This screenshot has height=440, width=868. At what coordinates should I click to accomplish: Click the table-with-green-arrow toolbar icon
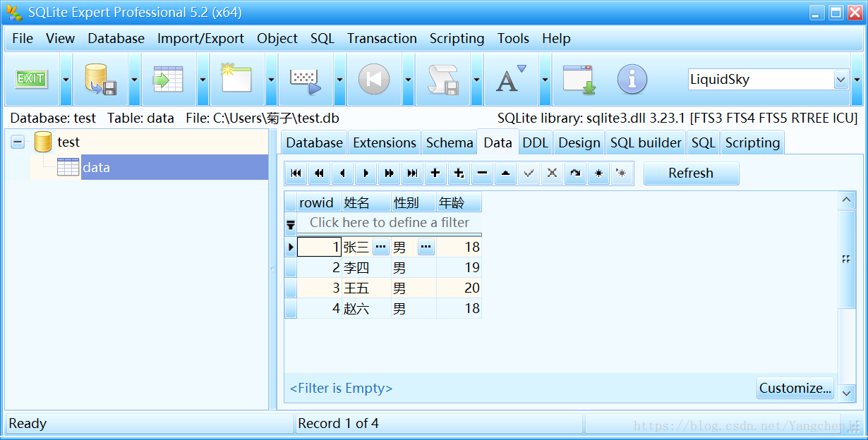click(x=168, y=79)
